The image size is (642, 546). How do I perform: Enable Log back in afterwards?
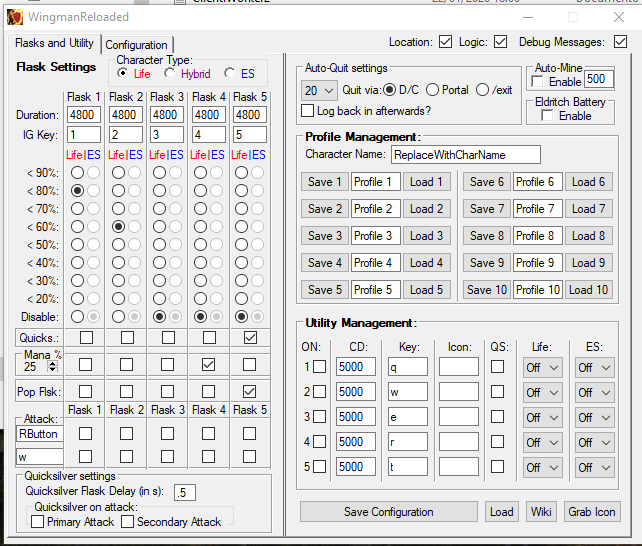[307, 111]
